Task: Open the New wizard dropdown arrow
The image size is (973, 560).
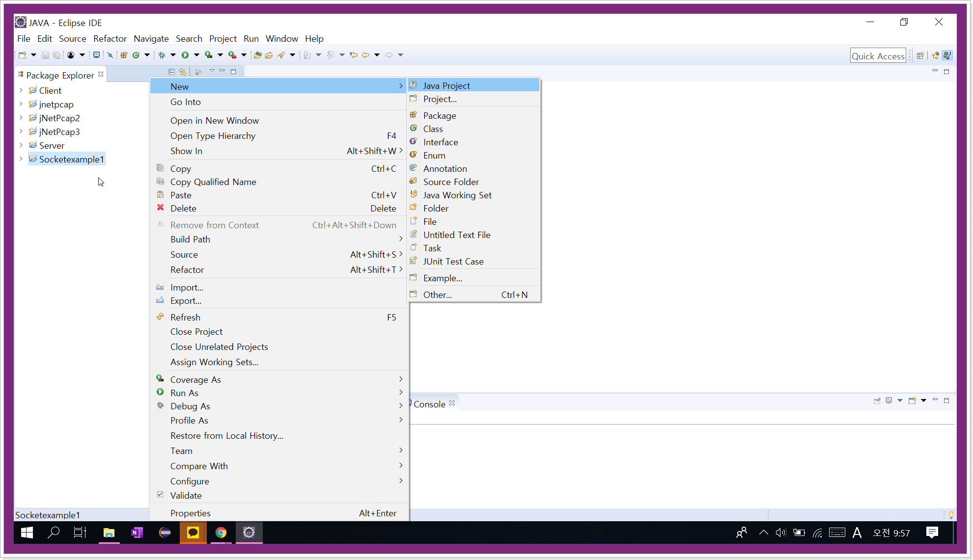Action: (x=33, y=55)
